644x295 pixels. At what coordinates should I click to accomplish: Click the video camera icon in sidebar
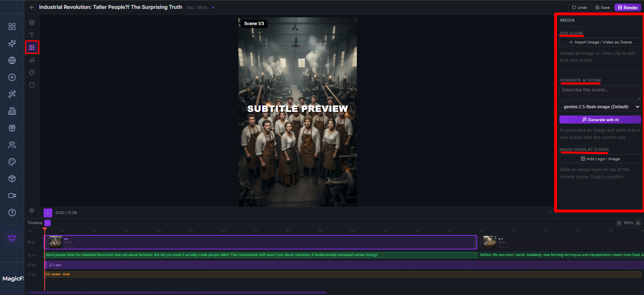[x=12, y=196]
